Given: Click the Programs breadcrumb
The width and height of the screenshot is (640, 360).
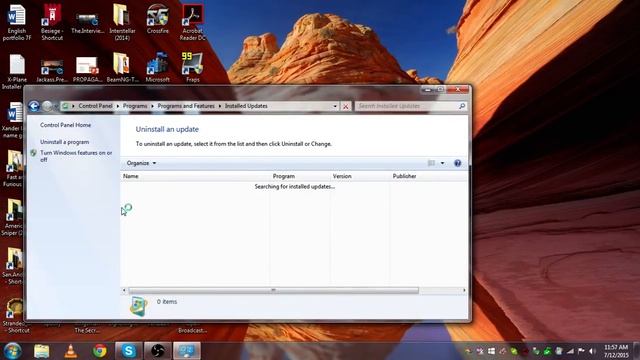Looking at the screenshot, I should point(135,106).
